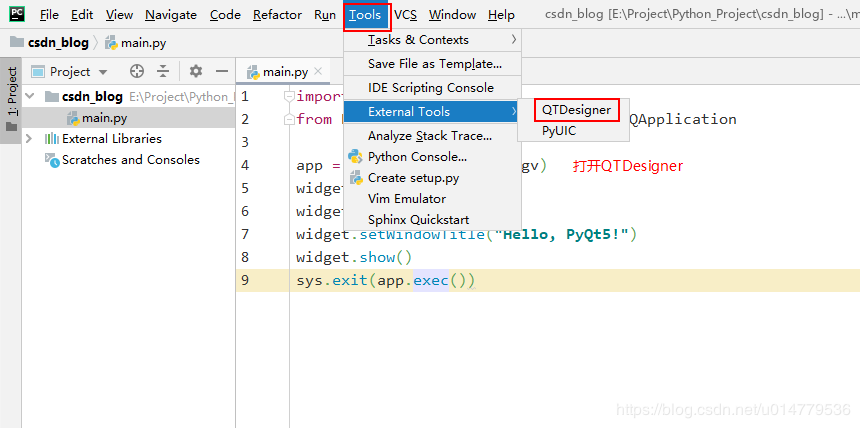Screen dimensions: 860x428
Task: Open the VCS menu
Action: [x=405, y=15]
